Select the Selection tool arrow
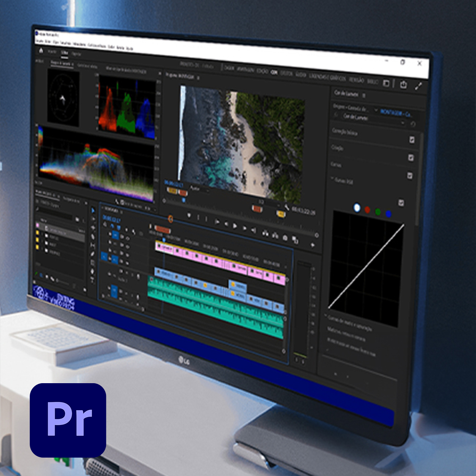Screen dimensions: 476x476 (x=93, y=210)
